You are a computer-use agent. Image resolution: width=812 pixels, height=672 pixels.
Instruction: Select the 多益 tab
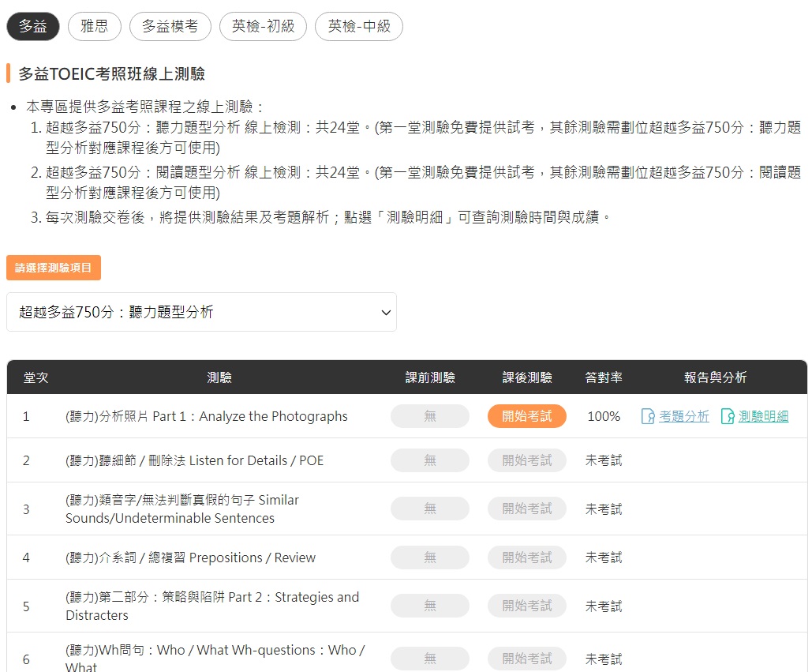tap(33, 26)
